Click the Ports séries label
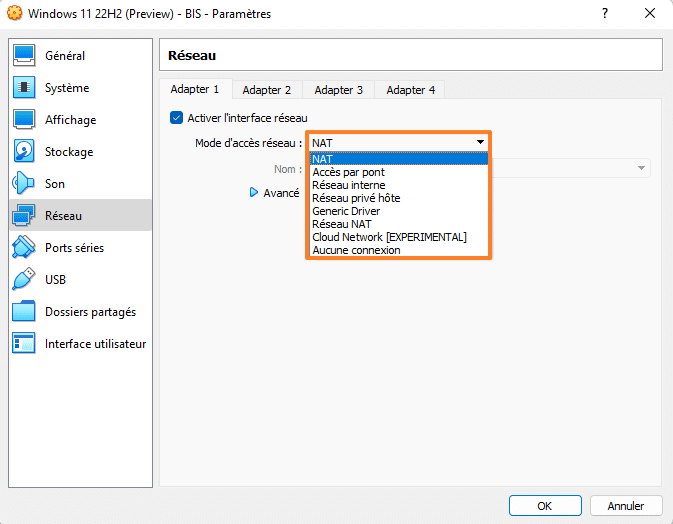 point(74,248)
